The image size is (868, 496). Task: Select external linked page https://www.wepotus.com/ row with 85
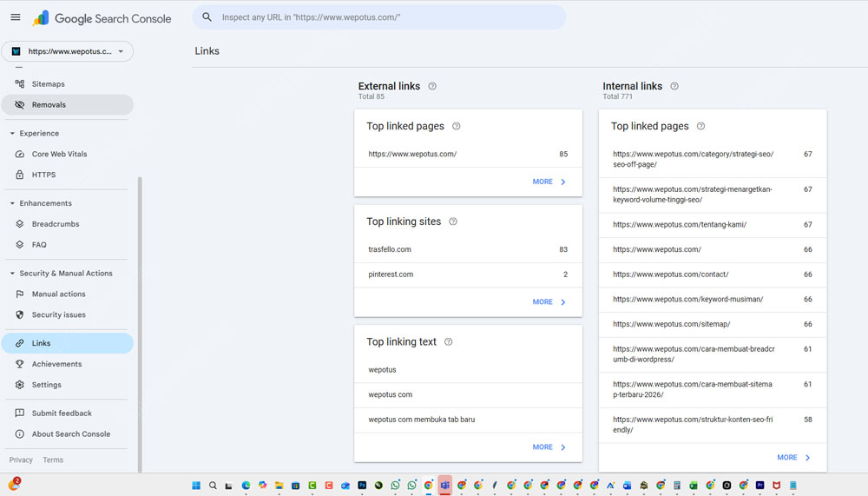(469, 154)
